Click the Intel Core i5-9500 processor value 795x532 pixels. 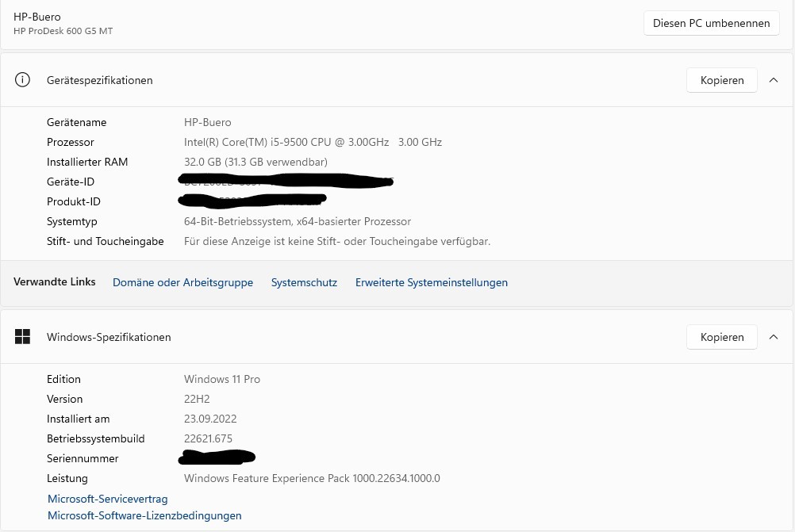point(313,142)
